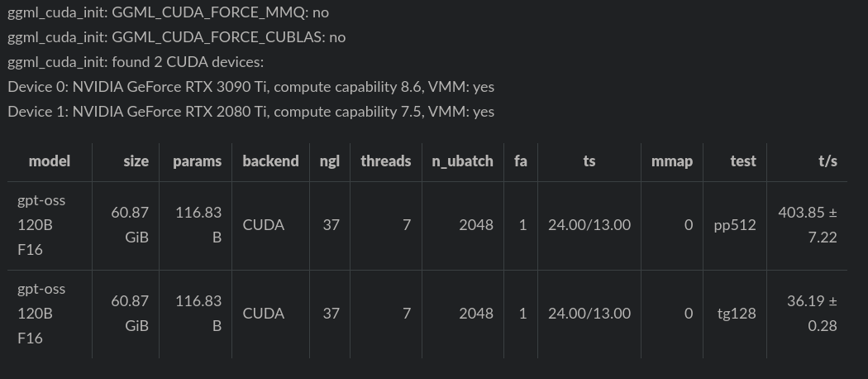Click the "threads" column header

click(385, 161)
